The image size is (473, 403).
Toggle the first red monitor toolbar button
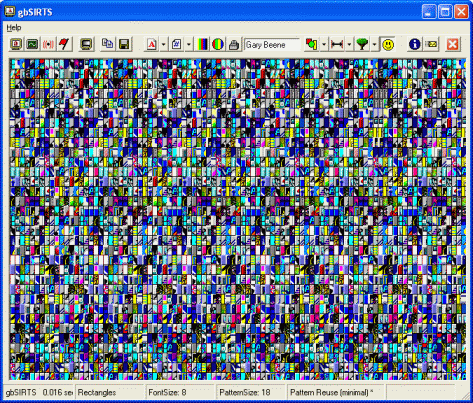(16, 44)
